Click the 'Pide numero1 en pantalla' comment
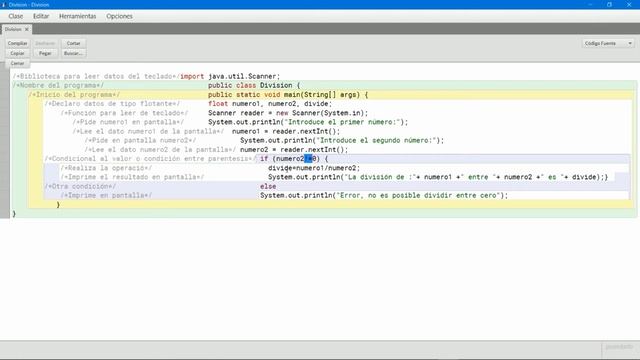Image resolution: width=640 pixels, height=360 pixels. [x=128, y=122]
